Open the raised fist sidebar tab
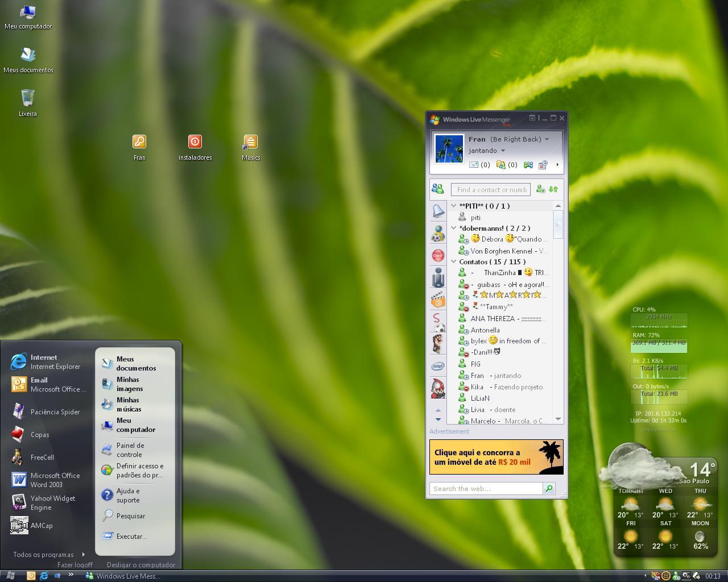Viewport: 728px width, 582px height. [438, 344]
